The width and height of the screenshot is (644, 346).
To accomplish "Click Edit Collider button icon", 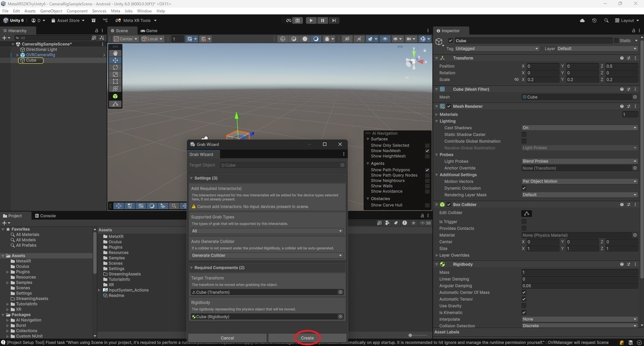I will click(x=527, y=213).
